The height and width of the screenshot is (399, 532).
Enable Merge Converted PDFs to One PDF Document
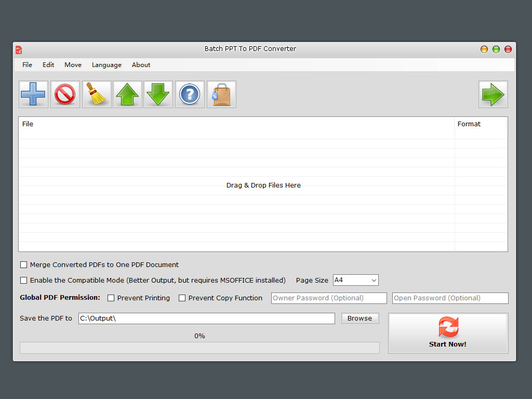[x=23, y=264]
